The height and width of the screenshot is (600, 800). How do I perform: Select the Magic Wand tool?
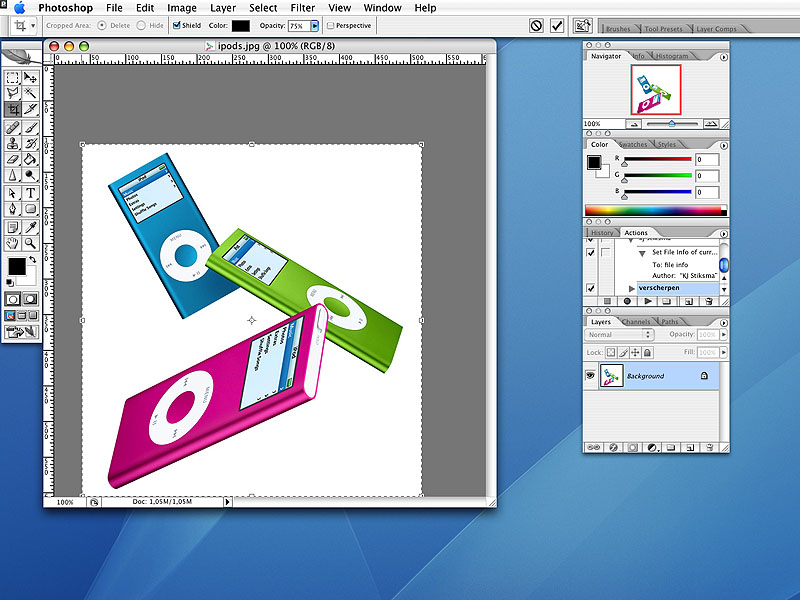click(31, 93)
